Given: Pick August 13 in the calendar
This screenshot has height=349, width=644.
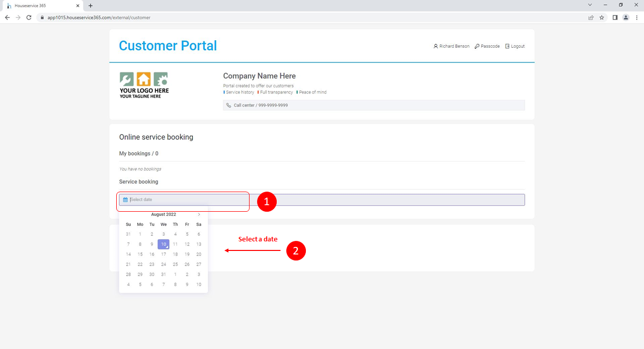Looking at the screenshot, I should [199, 244].
